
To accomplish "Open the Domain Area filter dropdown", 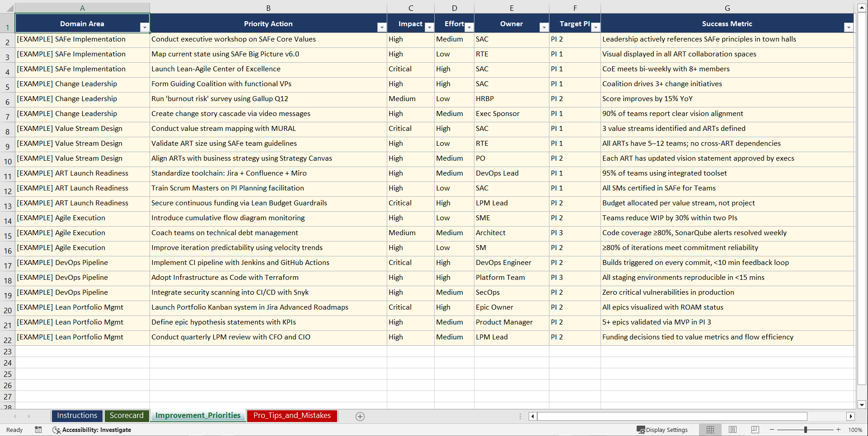I will [x=145, y=27].
